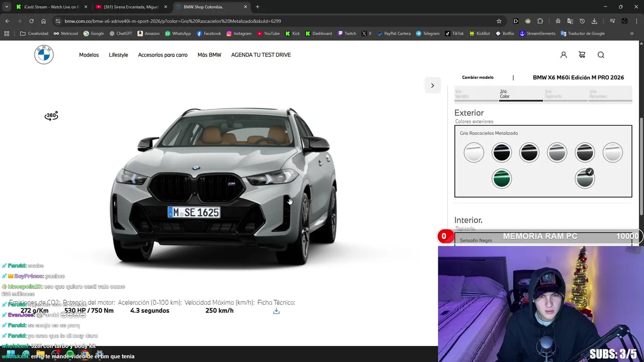Select first white exterior color swatch
The height and width of the screenshot is (362, 644).
tap(474, 152)
